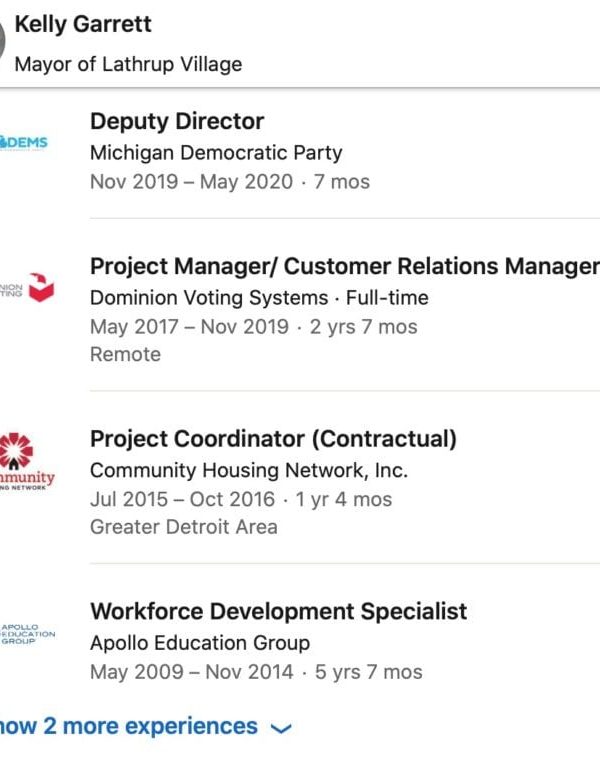
Task: Click 'Show 2 more experiences' link
Action: tap(128, 727)
